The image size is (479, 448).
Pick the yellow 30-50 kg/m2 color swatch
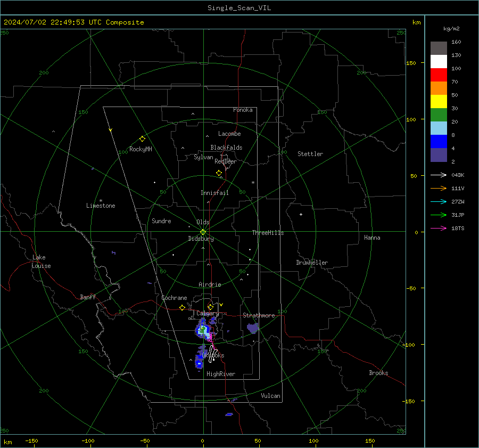point(439,102)
